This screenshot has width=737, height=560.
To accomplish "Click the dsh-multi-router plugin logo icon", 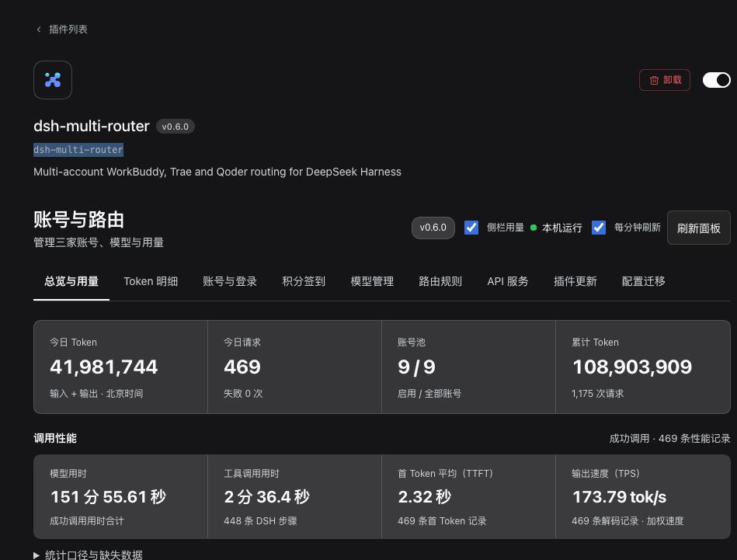I will [x=53, y=80].
